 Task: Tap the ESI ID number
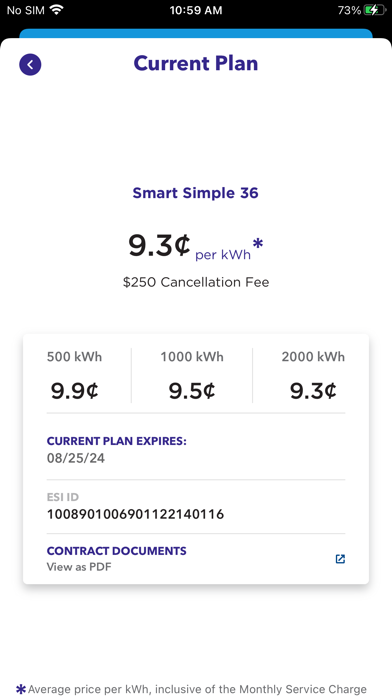[x=135, y=514]
